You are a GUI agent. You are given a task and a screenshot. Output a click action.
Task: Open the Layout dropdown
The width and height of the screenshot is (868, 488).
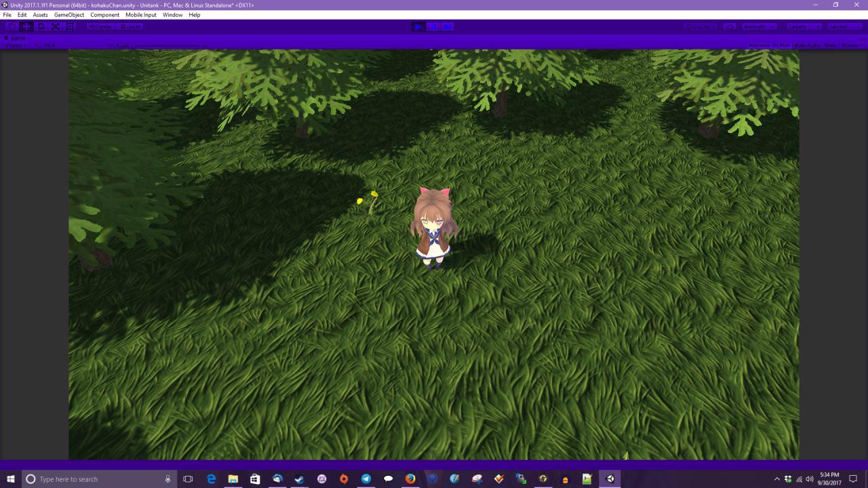pyautogui.click(x=844, y=26)
